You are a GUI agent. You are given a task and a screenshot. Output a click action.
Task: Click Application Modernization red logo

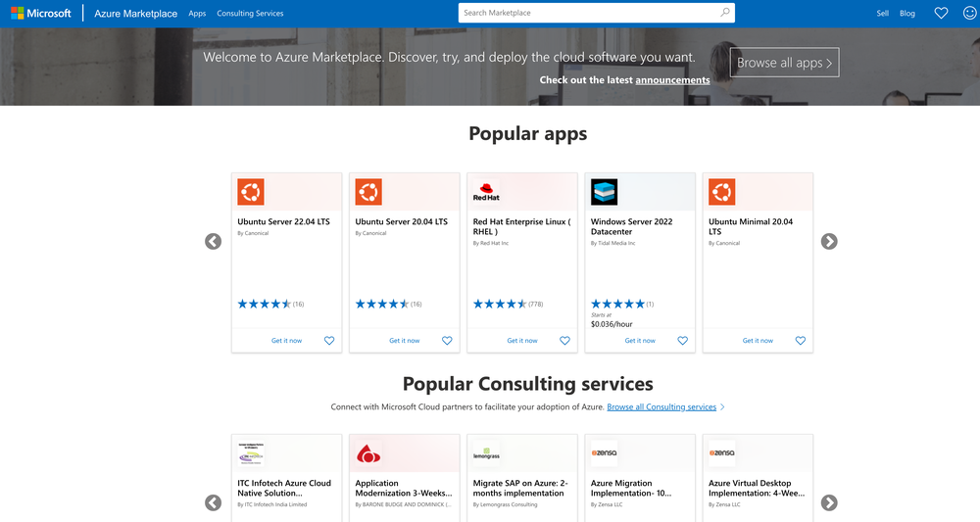point(368,453)
